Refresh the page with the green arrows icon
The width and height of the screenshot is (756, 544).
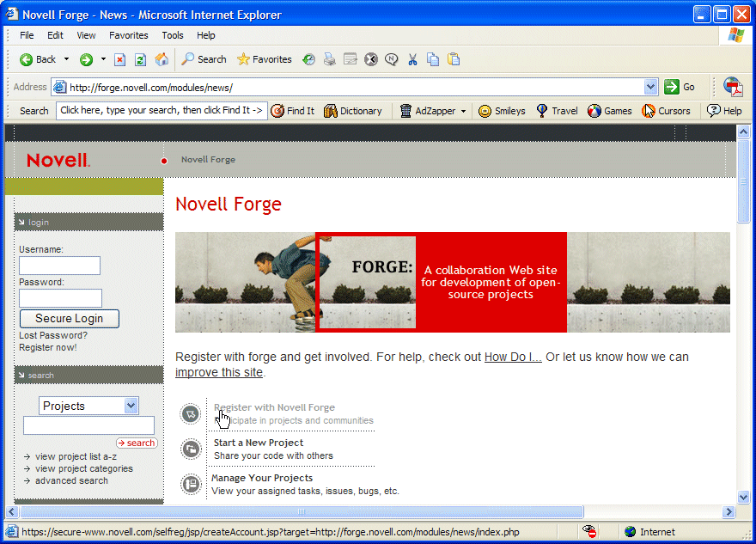pos(140,59)
